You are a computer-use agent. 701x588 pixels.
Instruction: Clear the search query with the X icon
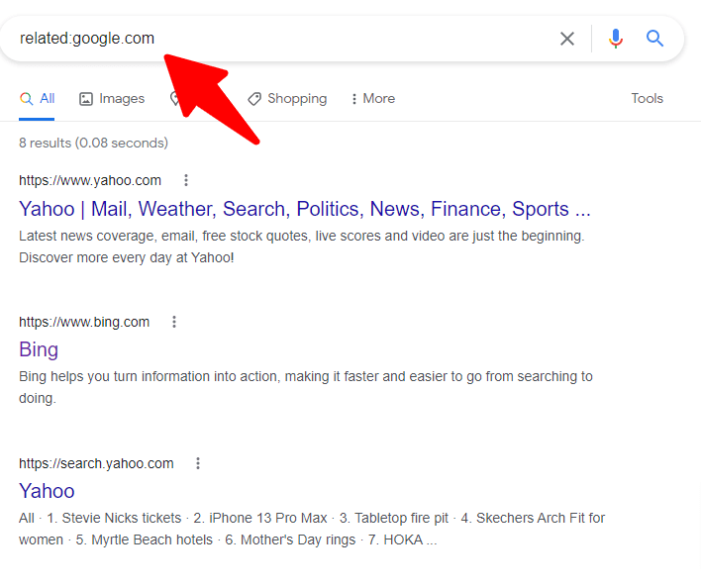click(567, 39)
